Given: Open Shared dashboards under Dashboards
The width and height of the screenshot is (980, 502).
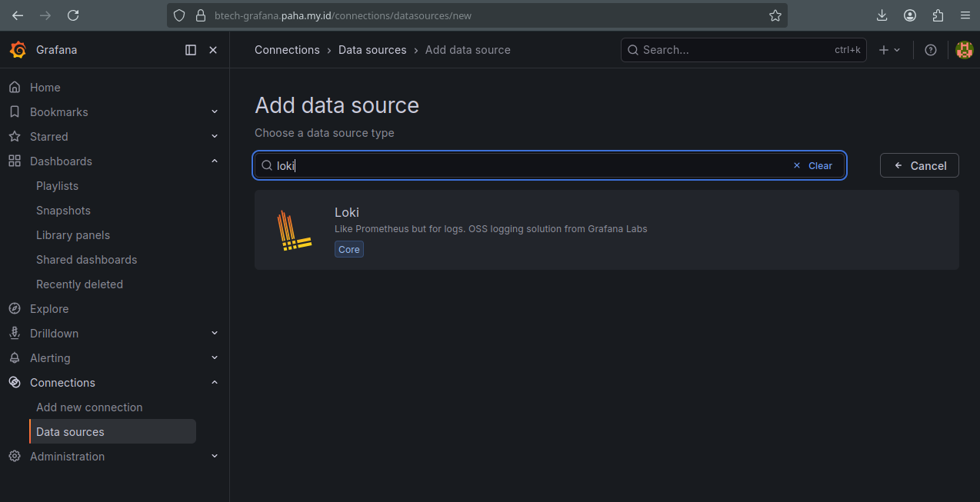Looking at the screenshot, I should (87, 260).
